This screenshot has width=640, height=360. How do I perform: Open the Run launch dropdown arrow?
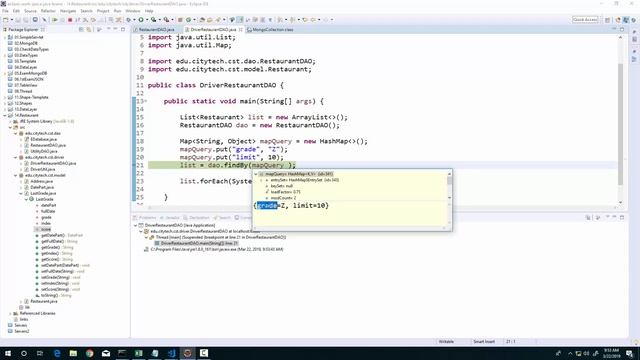[x=147, y=20]
